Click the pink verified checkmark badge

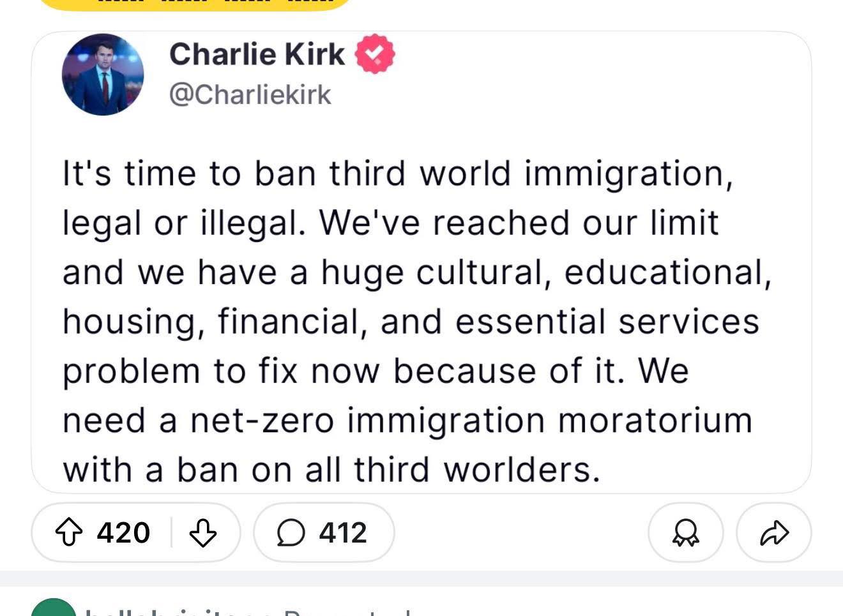tap(375, 54)
